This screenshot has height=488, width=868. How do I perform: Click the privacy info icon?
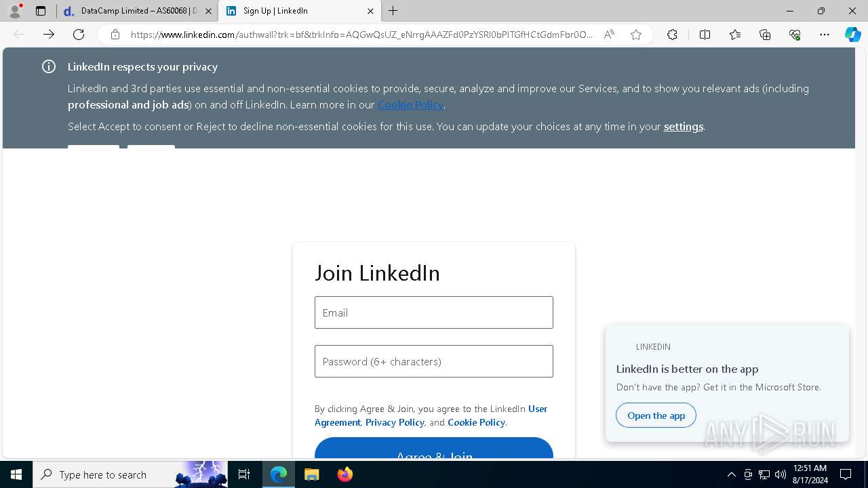(x=49, y=66)
